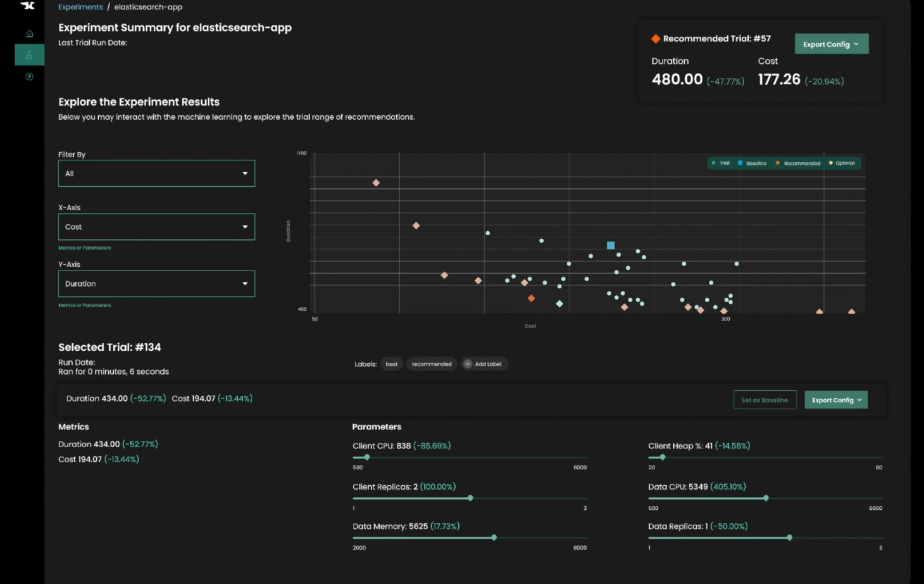Open the top Export Config dropdown
Viewport: 924px width, 584px height.
[832, 44]
